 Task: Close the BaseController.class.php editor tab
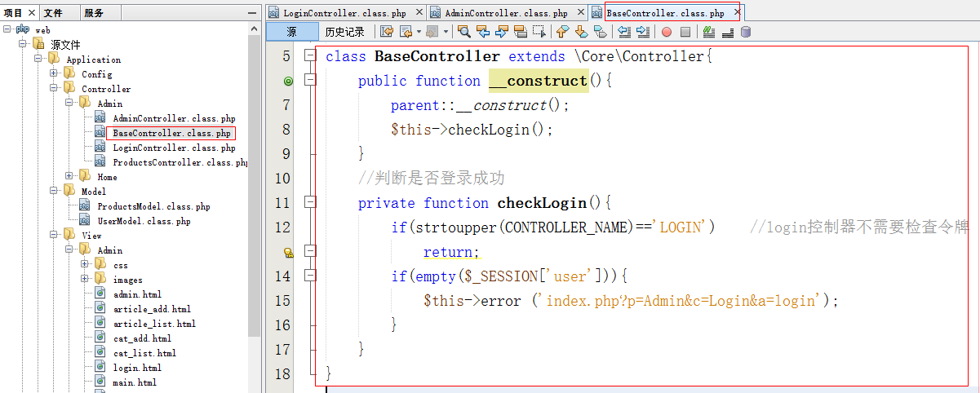click(737, 13)
